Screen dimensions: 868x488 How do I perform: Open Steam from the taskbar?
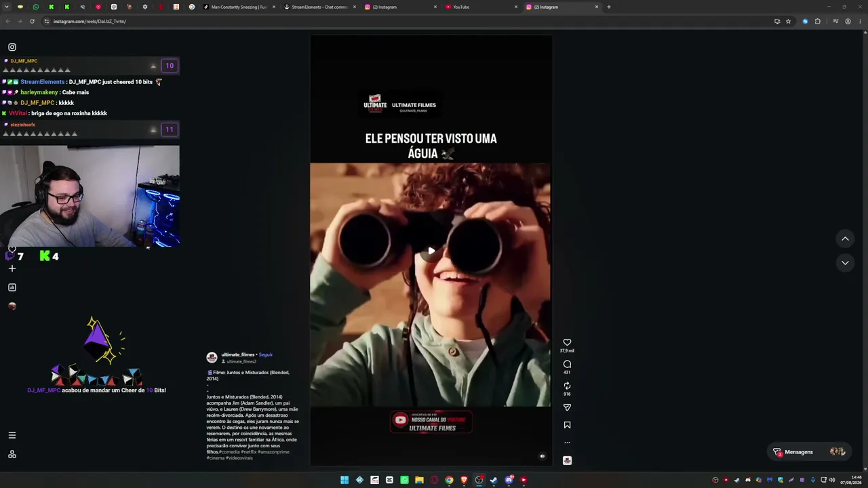494,480
